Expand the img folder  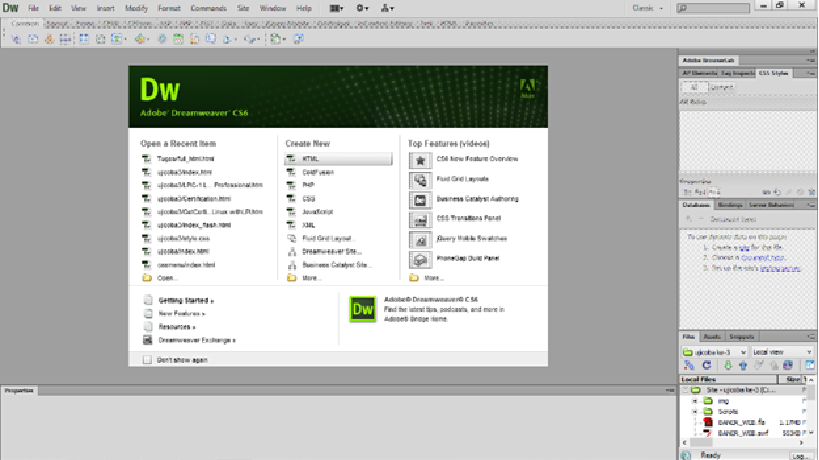pos(695,401)
